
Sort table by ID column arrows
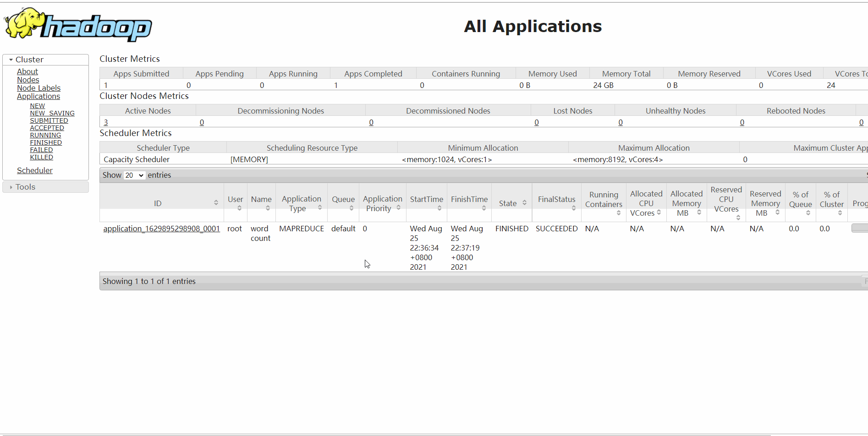pyautogui.click(x=216, y=203)
